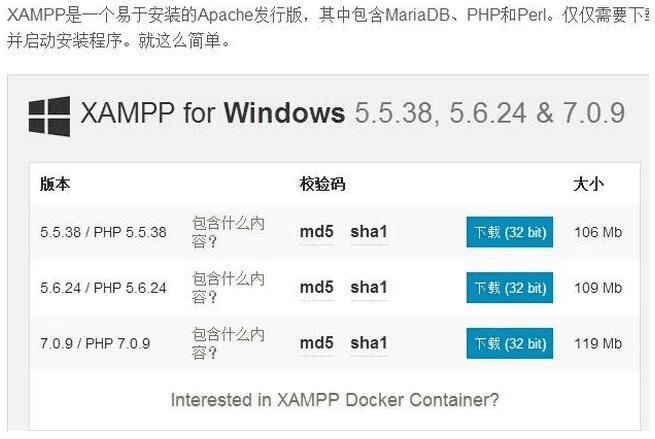Click the 5.5.38 / PHP 5.5.38 version label

103,232
